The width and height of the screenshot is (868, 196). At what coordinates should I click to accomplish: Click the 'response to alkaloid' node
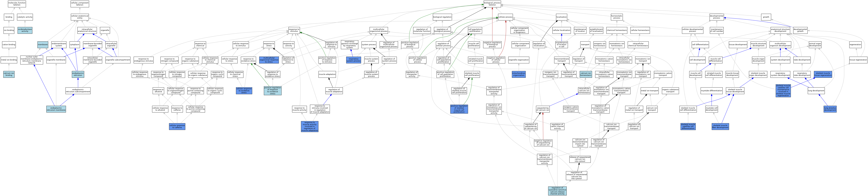[x=158, y=91]
